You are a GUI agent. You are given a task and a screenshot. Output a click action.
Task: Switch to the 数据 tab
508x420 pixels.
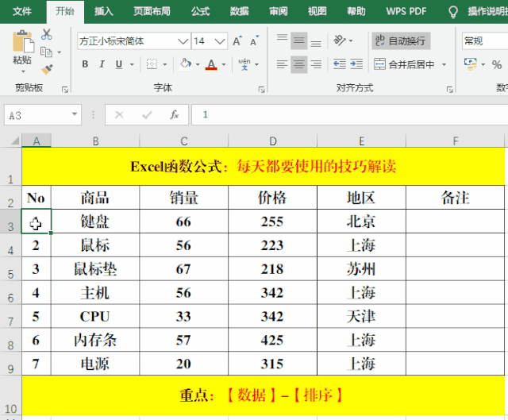239,12
